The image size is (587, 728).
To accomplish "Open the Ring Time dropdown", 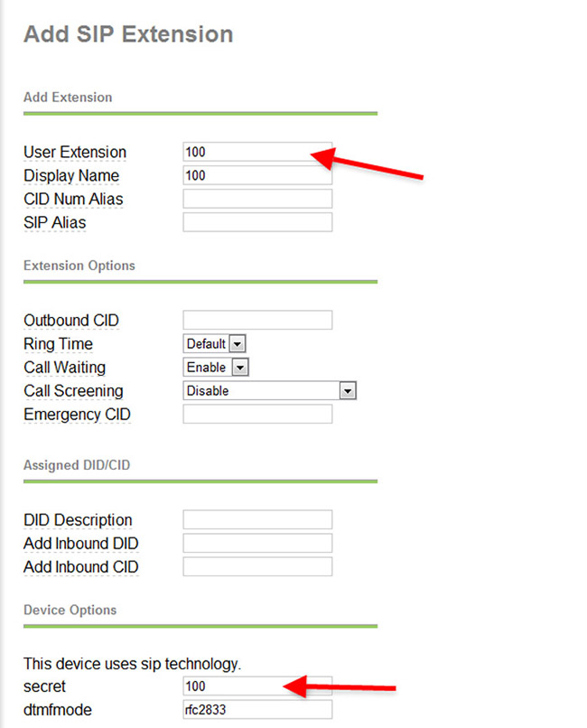I will click(215, 344).
